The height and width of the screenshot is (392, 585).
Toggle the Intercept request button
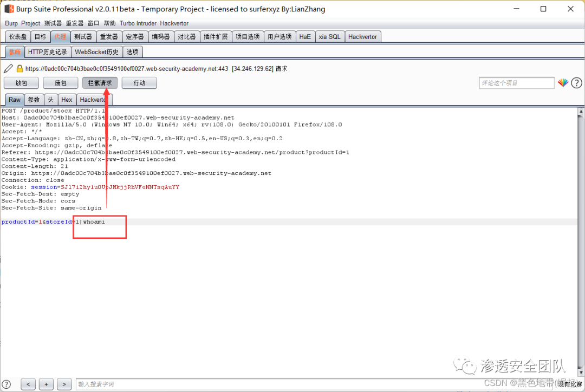100,83
